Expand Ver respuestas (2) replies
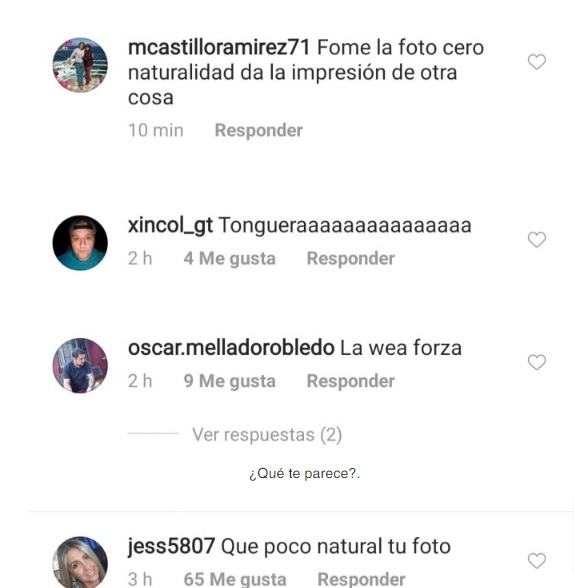 (267, 435)
